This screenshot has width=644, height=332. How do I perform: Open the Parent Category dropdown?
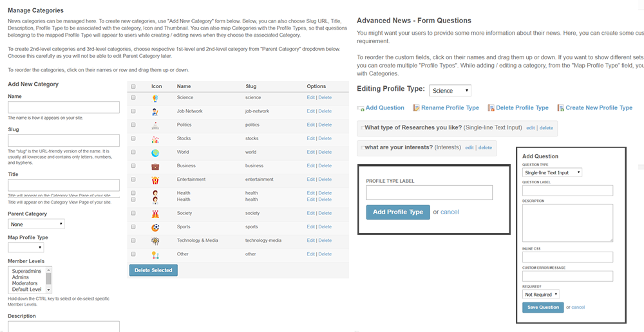tap(36, 224)
